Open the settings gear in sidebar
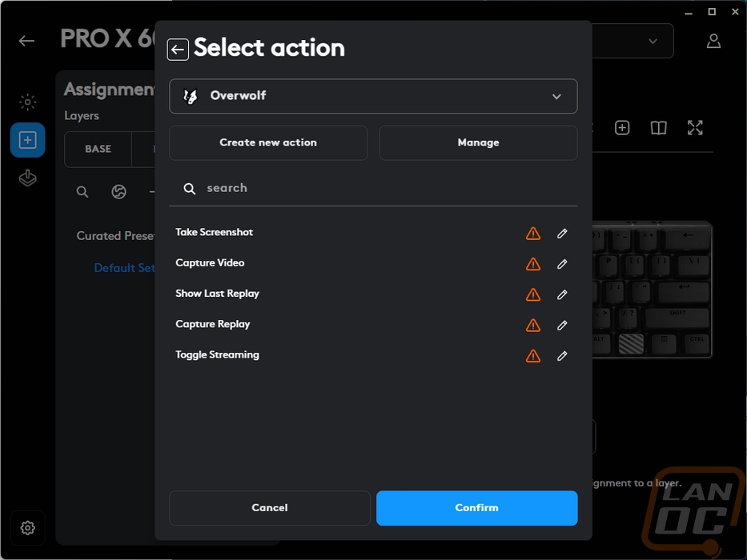Screen dimensions: 747x560 tap(28, 528)
